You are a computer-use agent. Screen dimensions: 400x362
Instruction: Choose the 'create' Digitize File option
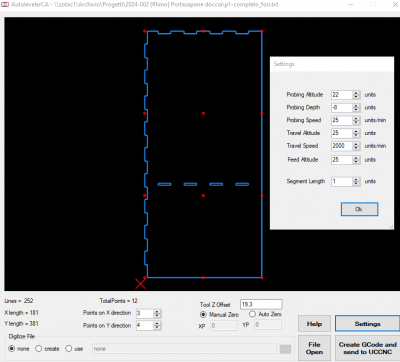coord(39,349)
